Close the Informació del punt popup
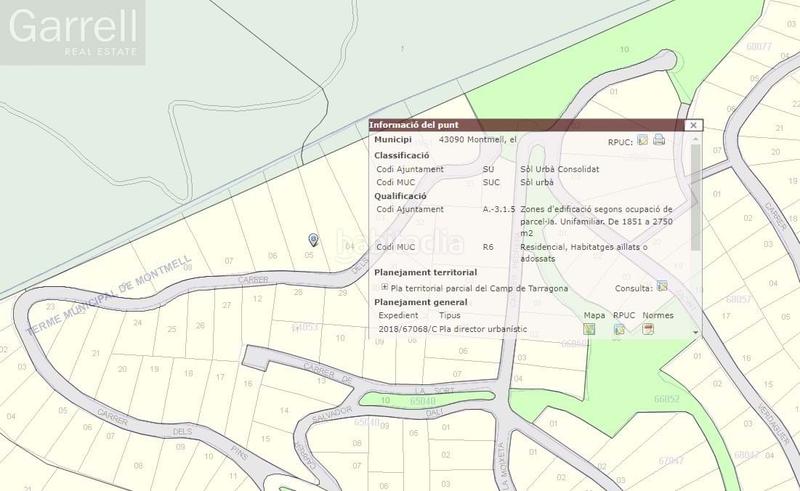The image size is (800, 491). pos(694,125)
